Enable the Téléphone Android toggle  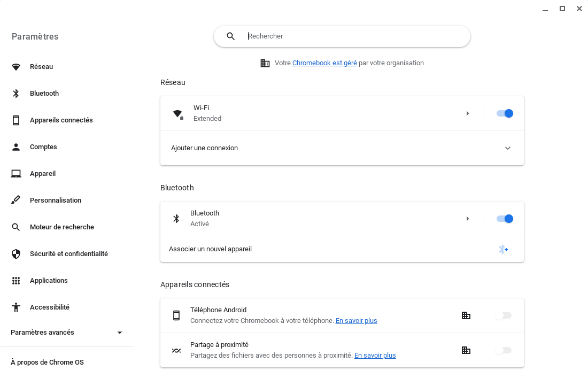(503, 315)
